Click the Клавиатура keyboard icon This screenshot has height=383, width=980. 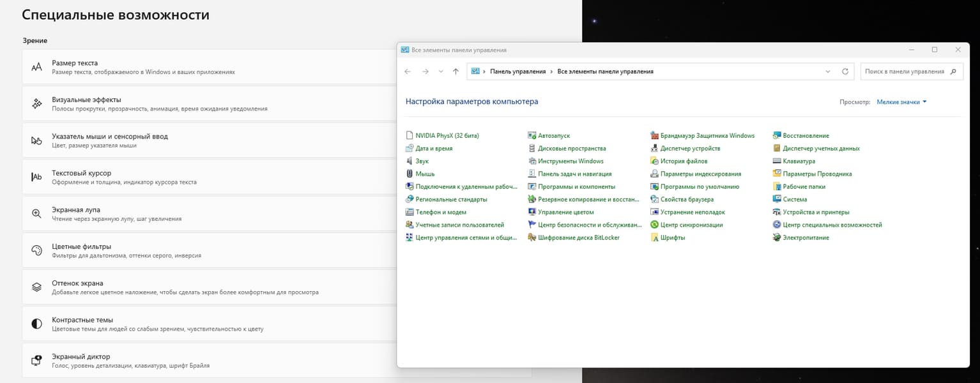coord(777,161)
